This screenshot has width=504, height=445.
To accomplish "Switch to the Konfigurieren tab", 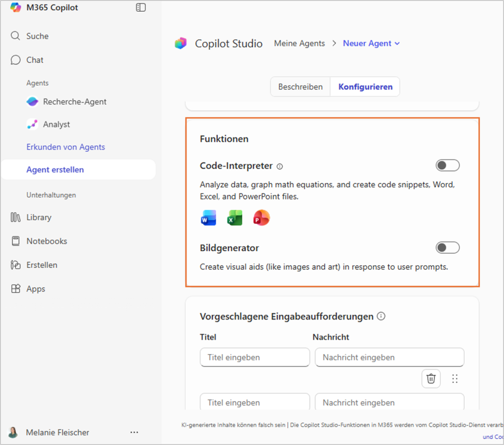I will click(365, 86).
